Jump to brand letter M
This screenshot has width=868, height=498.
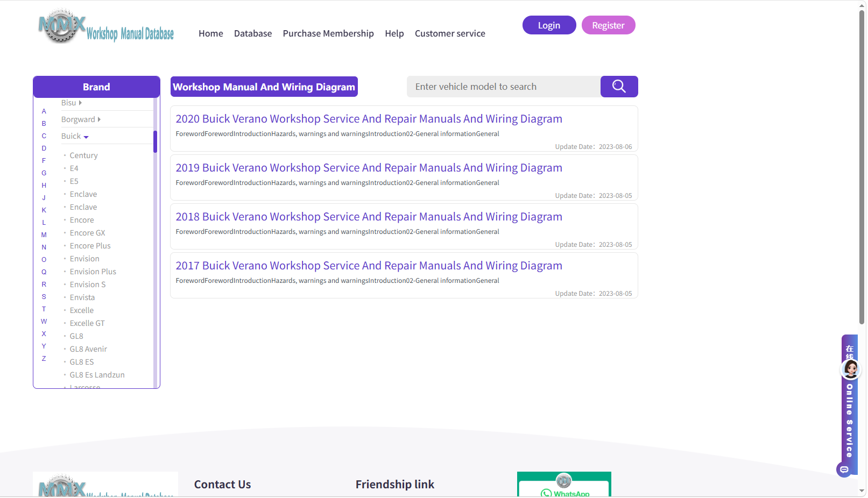pos(44,235)
